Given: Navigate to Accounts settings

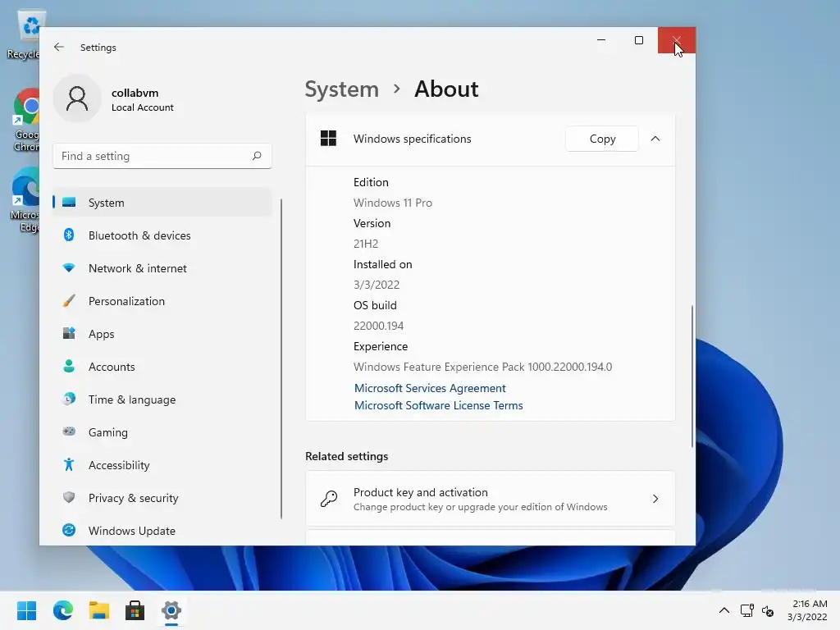Looking at the screenshot, I should [x=162, y=367].
